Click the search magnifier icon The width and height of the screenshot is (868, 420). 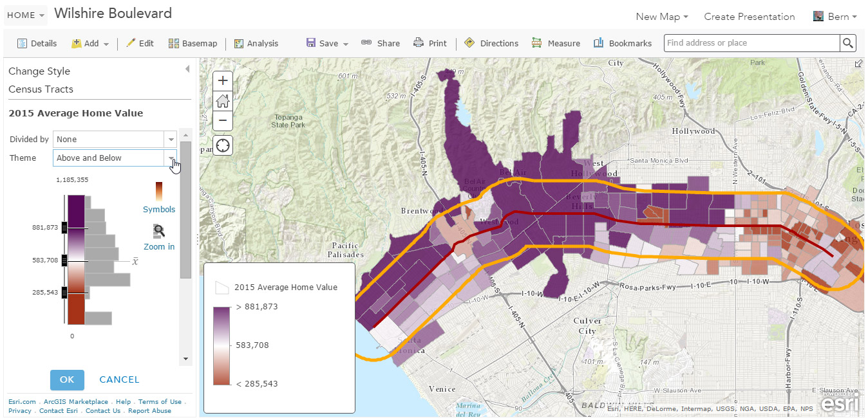click(848, 43)
